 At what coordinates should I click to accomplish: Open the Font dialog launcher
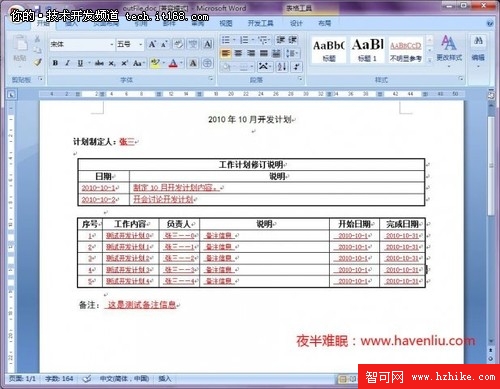click(211, 79)
